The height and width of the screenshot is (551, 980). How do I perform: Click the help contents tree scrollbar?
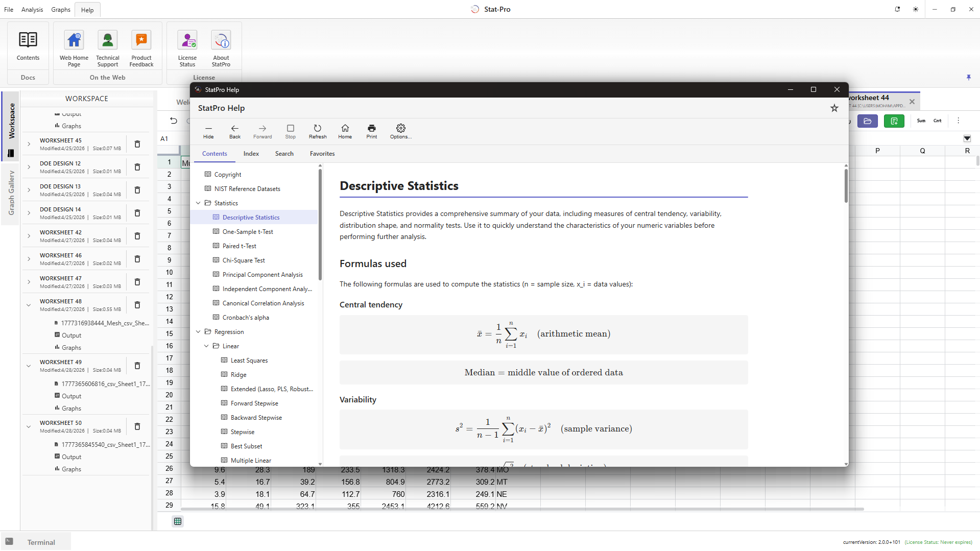pyautogui.click(x=320, y=225)
